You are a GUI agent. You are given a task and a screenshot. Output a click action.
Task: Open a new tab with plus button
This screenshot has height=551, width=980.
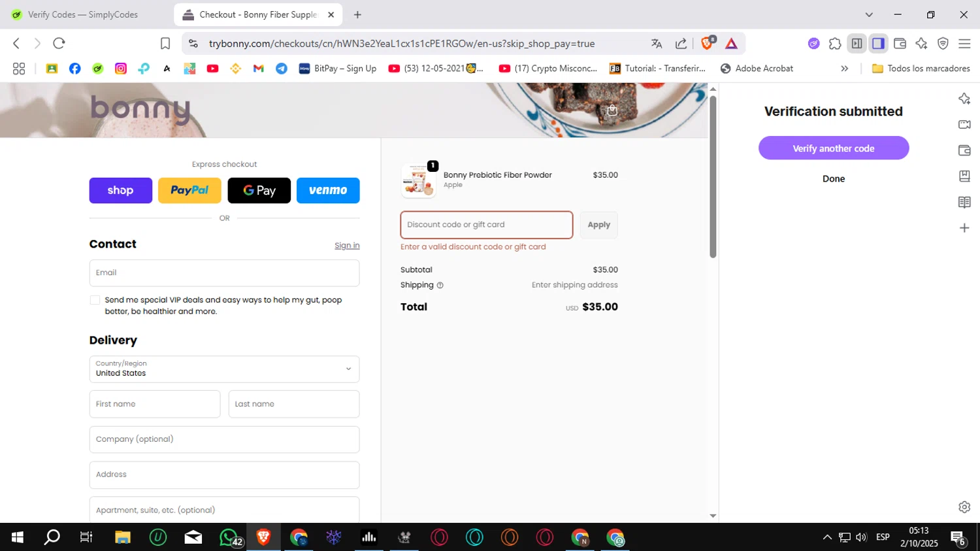click(x=357, y=14)
